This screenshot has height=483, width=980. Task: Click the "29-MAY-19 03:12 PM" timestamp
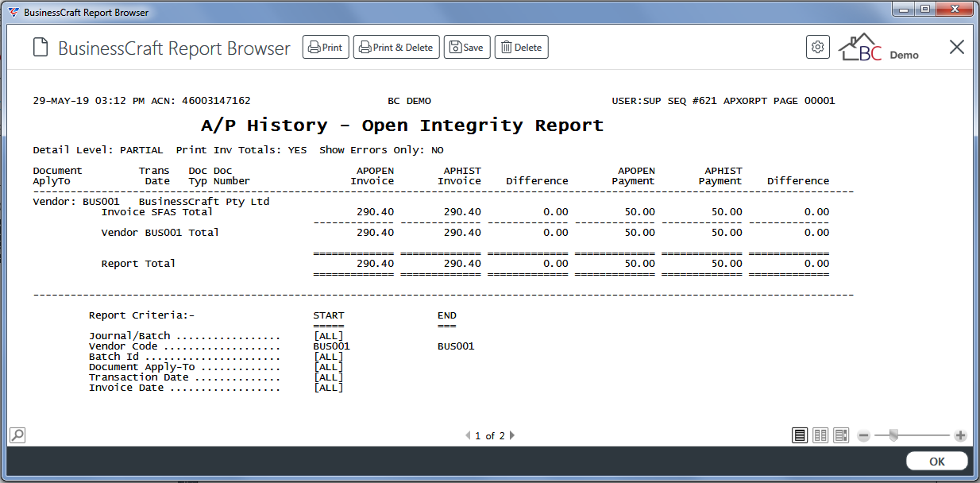pos(89,101)
